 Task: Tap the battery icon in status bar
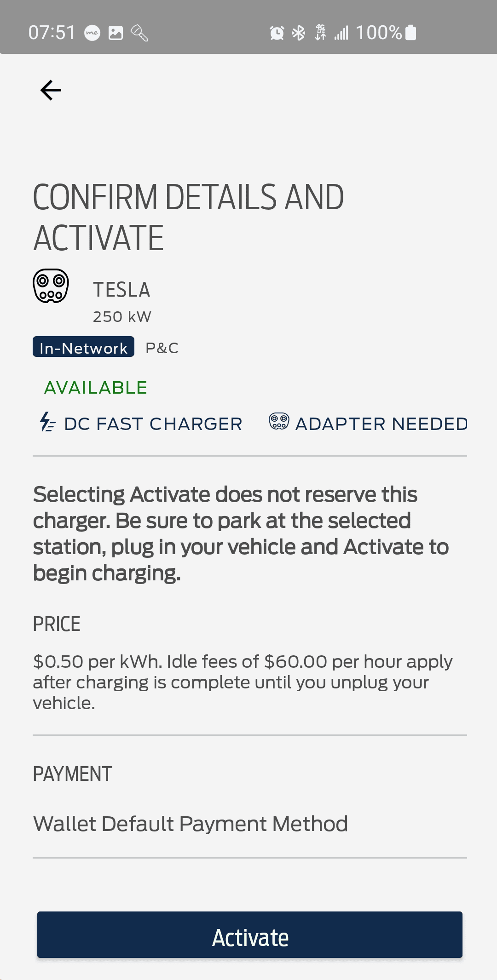[411, 33]
